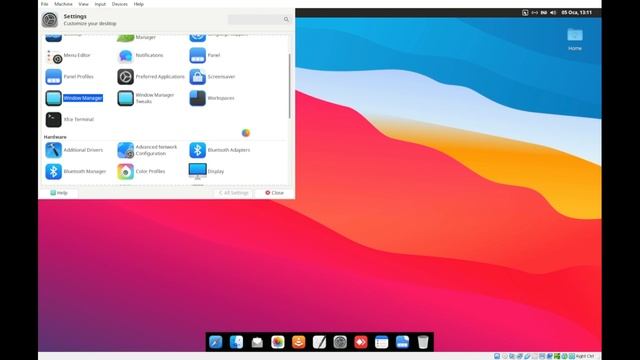The height and width of the screenshot is (360, 640).
Task: Click the keyboard layout indicator in top panel
Action: 544,13
